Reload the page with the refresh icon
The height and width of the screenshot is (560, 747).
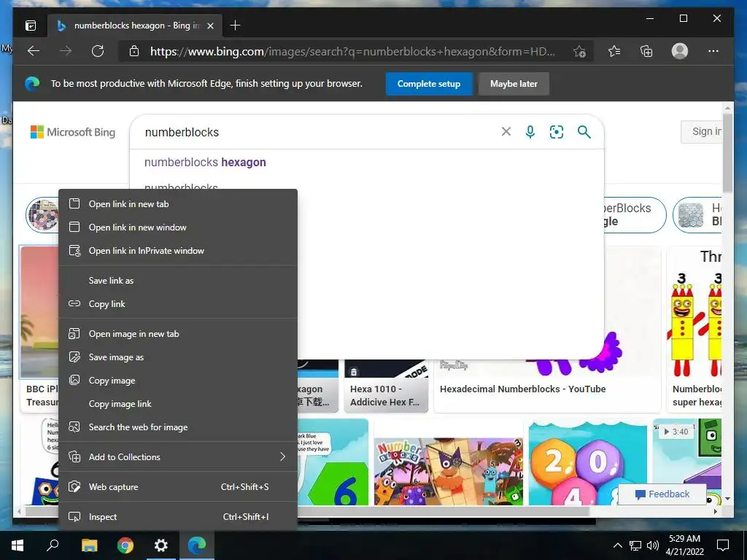pos(98,51)
